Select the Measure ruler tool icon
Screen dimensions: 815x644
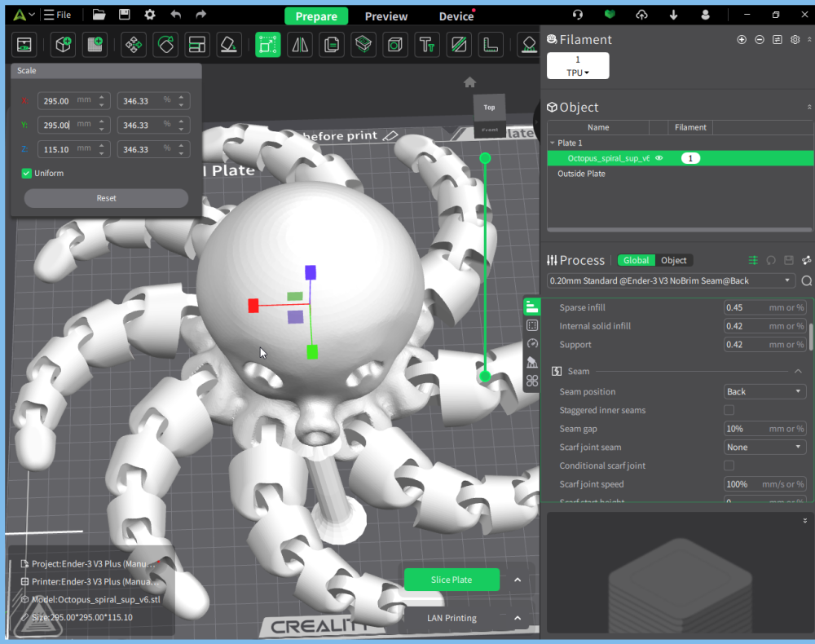coord(490,45)
